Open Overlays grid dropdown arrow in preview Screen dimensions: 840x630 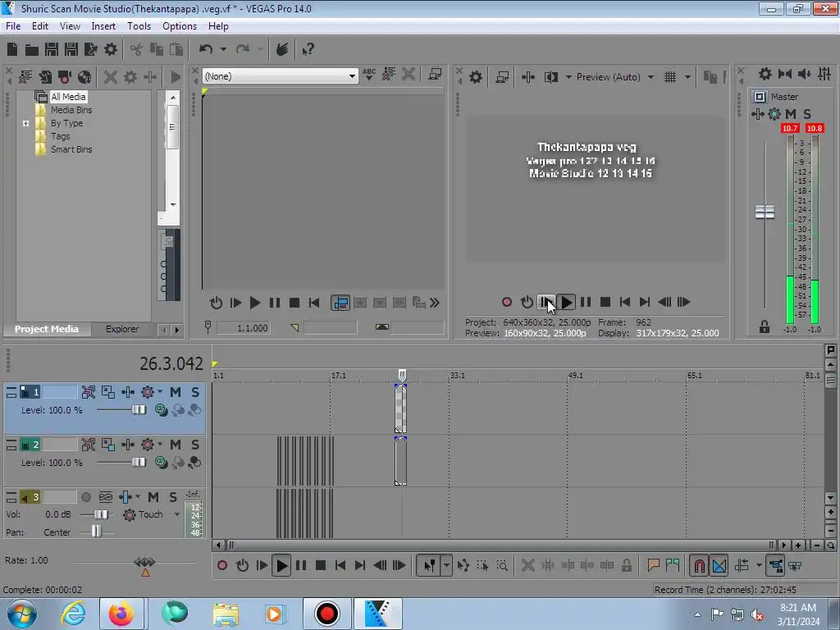pyautogui.click(x=688, y=77)
